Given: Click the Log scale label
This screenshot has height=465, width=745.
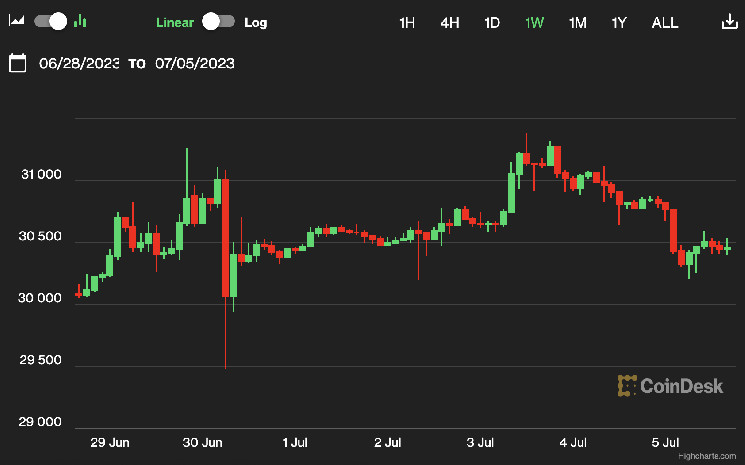Looking at the screenshot, I should click(x=256, y=22).
